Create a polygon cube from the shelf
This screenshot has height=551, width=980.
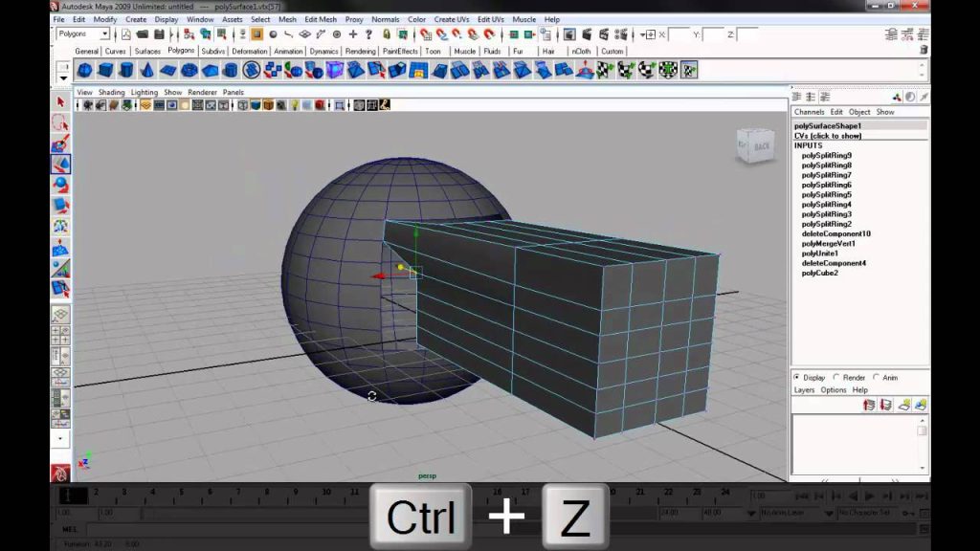pyautogui.click(x=105, y=70)
